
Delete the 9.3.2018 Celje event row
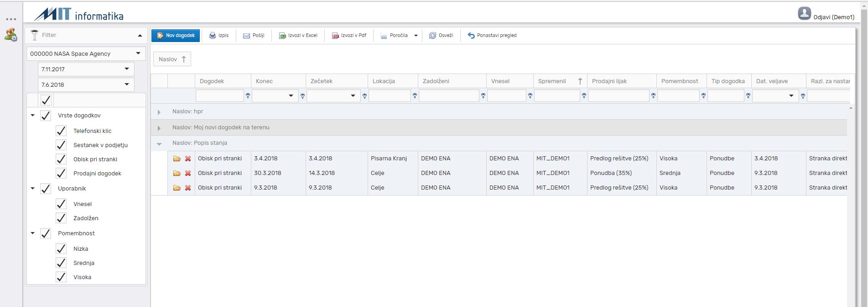pyautogui.click(x=187, y=188)
